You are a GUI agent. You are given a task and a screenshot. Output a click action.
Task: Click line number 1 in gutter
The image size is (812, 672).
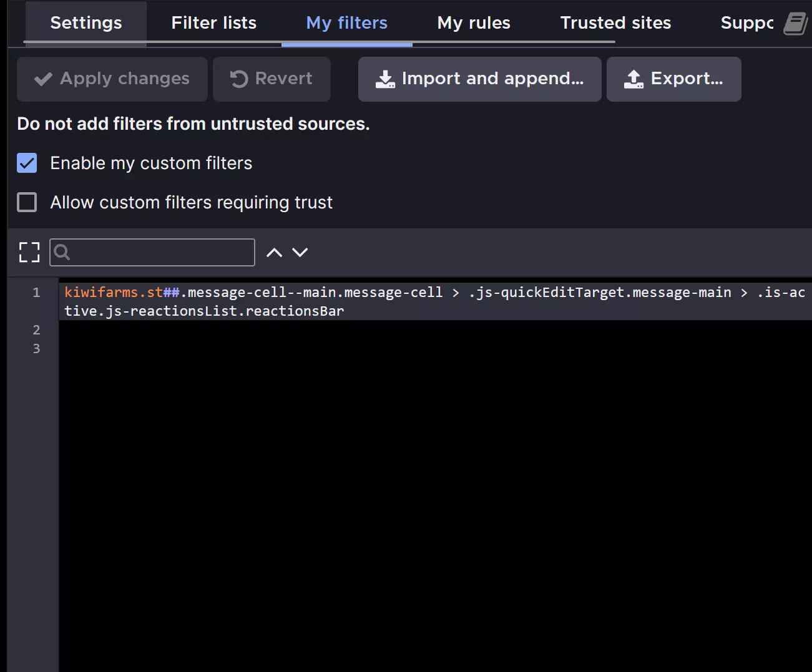[36, 292]
